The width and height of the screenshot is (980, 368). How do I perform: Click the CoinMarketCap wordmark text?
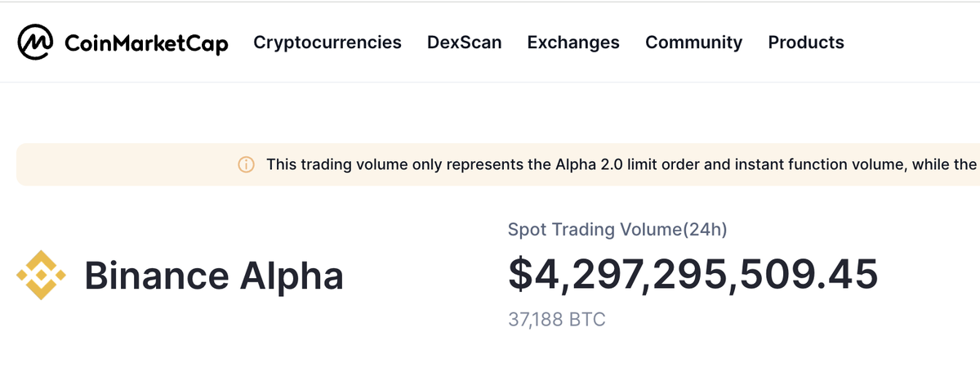pyautogui.click(x=146, y=43)
